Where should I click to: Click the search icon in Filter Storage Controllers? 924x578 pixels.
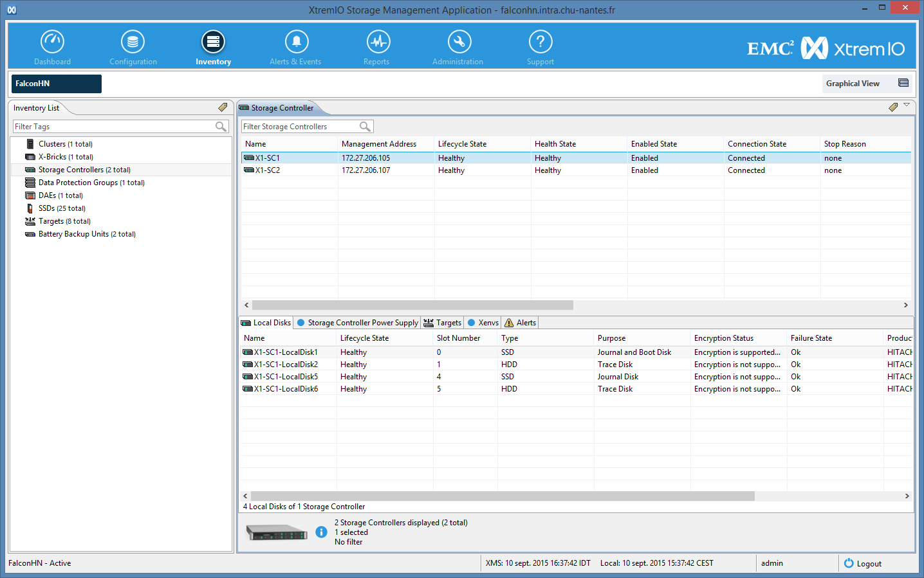tap(365, 127)
